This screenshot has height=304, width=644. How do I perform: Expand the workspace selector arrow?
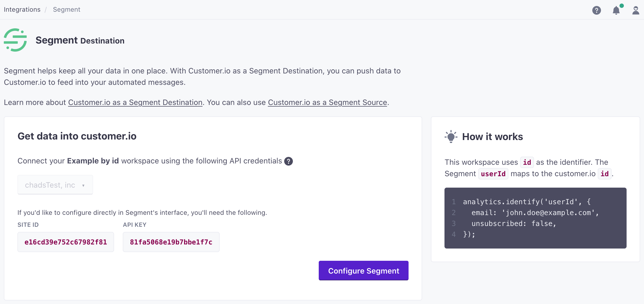pos(83,185)
